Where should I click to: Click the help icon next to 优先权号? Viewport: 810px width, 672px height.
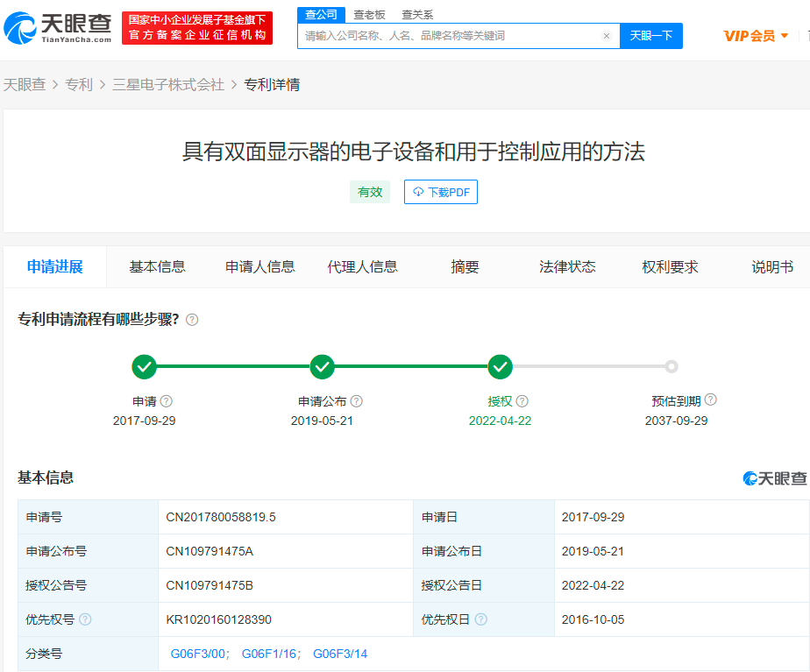[85, 619]
